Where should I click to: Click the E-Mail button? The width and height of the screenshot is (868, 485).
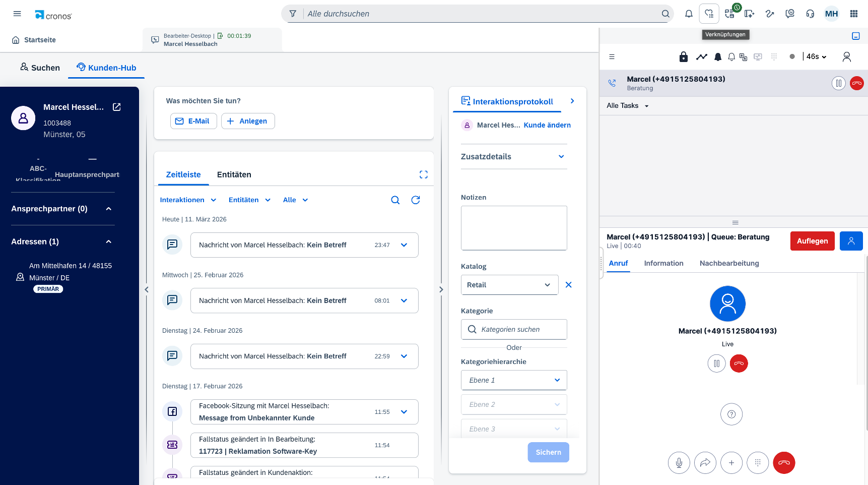coord(193,121)
